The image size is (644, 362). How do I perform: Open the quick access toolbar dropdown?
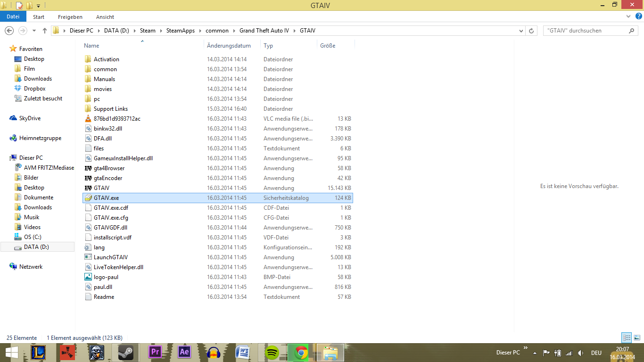tap(38, 5)
